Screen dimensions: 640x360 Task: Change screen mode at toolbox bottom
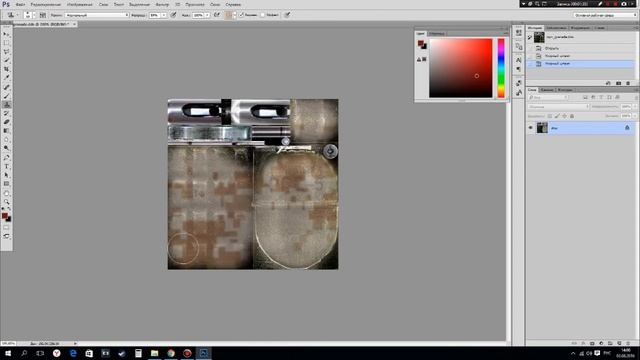pyautogui.click(x=7, y=236)
